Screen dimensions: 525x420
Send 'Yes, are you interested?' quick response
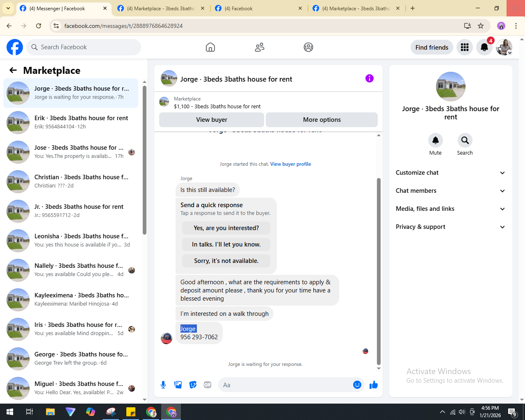pos(226,228)
